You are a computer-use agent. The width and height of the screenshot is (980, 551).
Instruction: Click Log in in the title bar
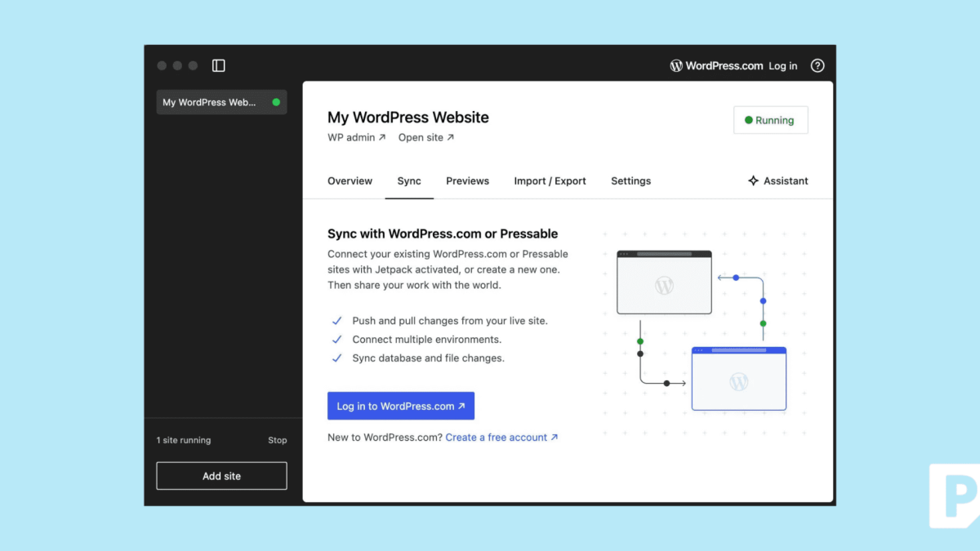(782, 65)
